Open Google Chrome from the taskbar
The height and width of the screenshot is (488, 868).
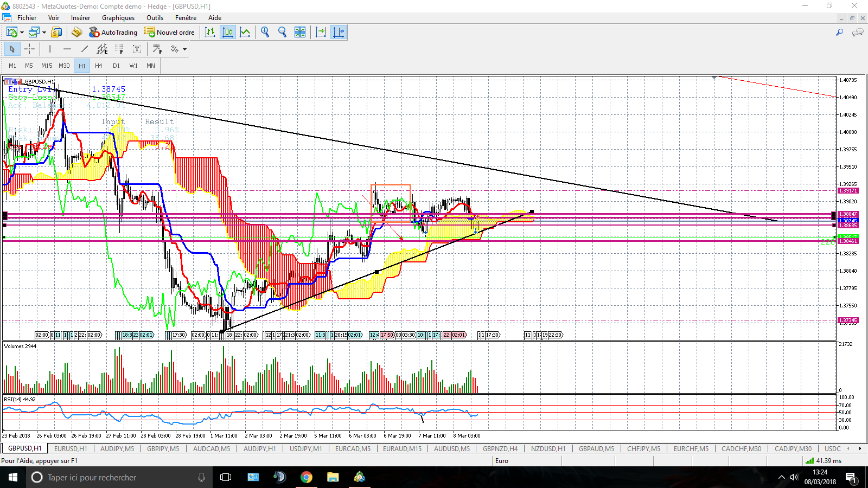coord(307,477)
